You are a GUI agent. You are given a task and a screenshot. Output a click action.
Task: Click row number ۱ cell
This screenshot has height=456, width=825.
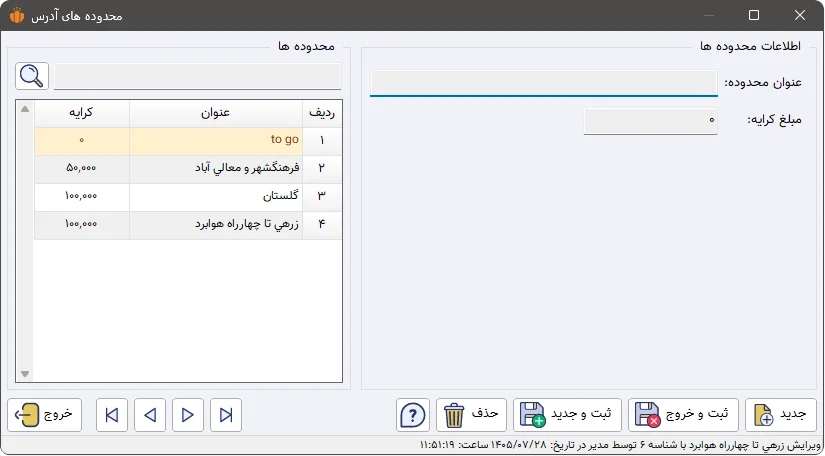click(x=322, y=141)
